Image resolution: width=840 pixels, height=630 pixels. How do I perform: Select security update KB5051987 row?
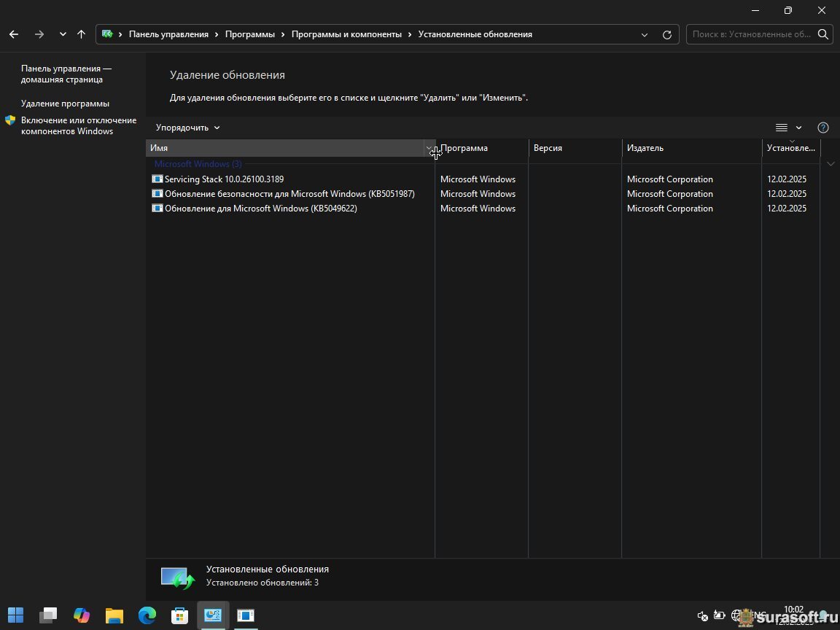tap(483, 193)
